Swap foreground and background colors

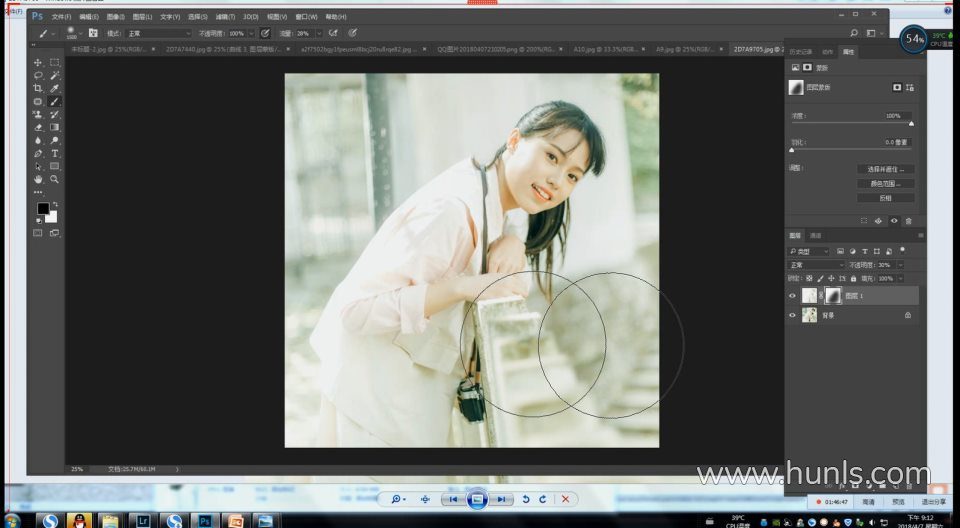(55, 204)
